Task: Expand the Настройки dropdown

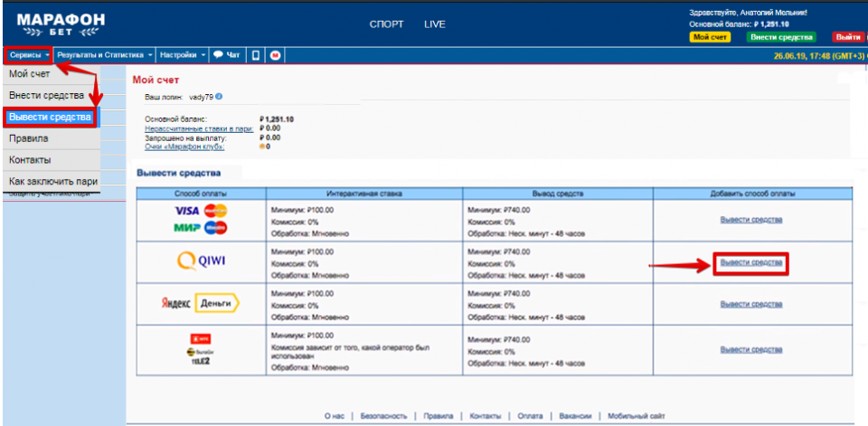Action: click(182, 55)
